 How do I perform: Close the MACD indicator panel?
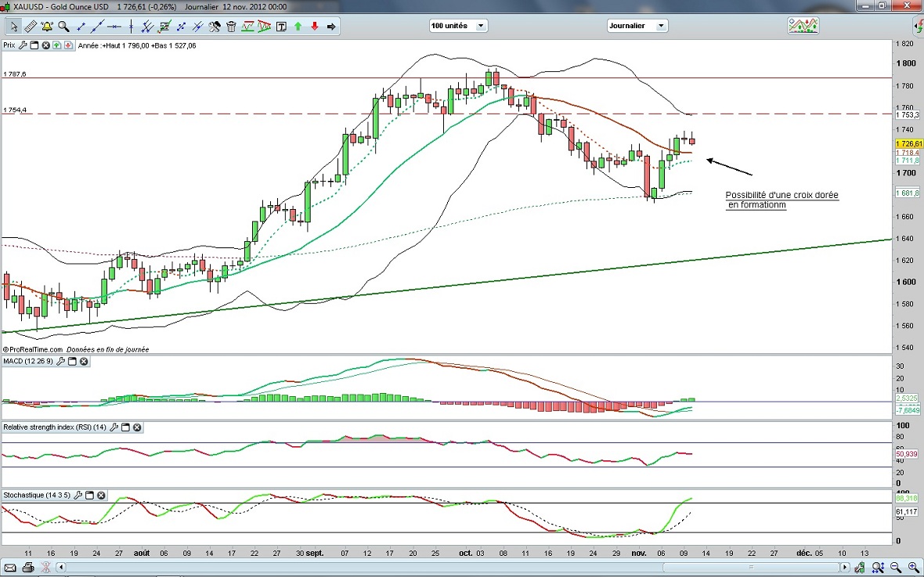[84, 362]
